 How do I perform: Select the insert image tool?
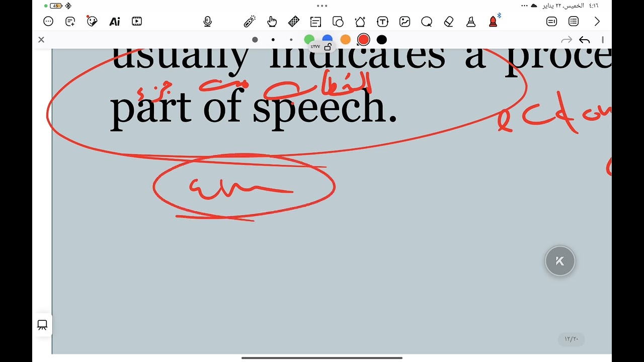click(x=405, y=22)
